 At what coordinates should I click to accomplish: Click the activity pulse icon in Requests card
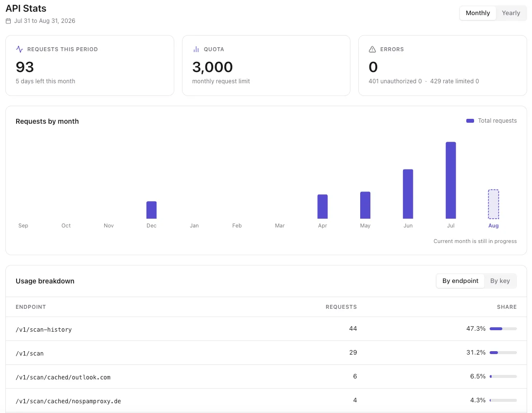(19, 49)
